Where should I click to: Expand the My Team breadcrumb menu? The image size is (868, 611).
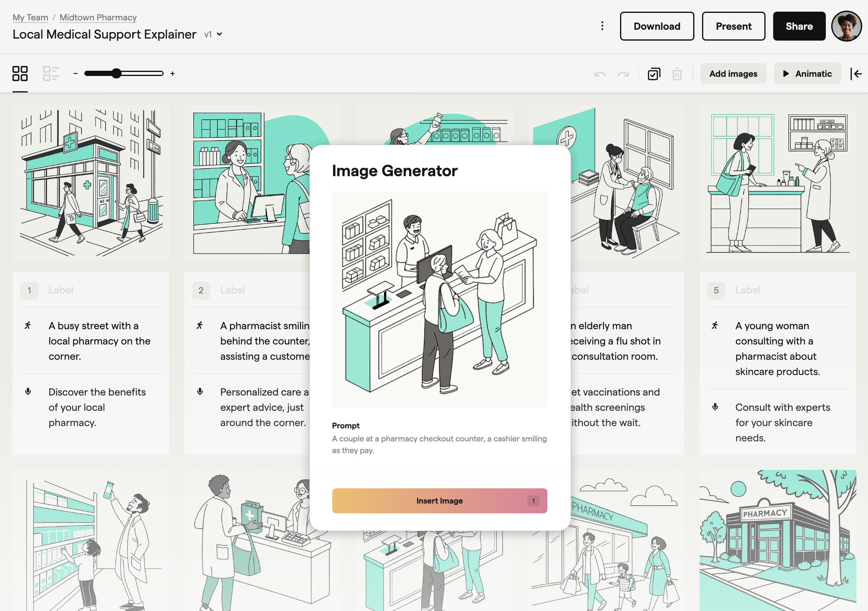click(x=31, y=16)
